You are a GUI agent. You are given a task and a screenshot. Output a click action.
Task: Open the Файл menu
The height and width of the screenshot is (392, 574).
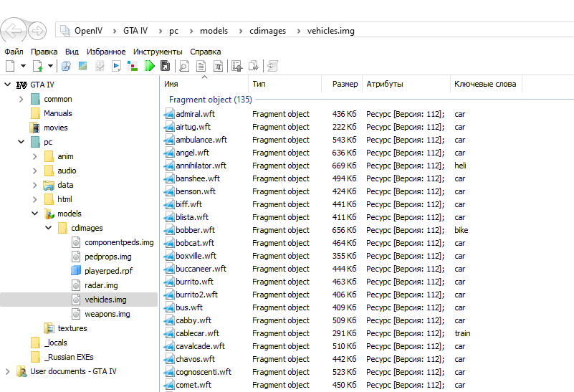(x=14, y=52)
